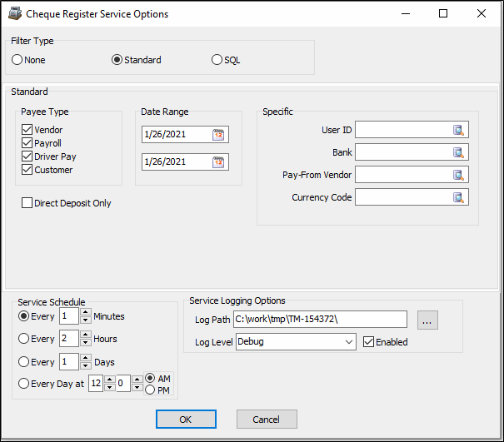
Task: Choose the Every Days schedule option
Action: coord(23,362)
